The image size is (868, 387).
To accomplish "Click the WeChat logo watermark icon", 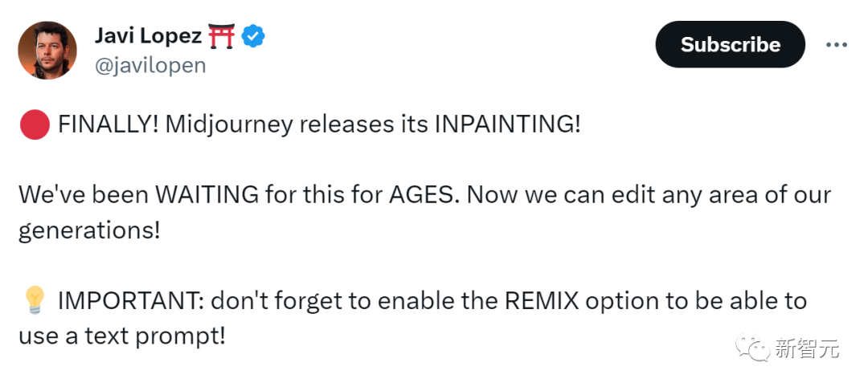I will point(753,348).
